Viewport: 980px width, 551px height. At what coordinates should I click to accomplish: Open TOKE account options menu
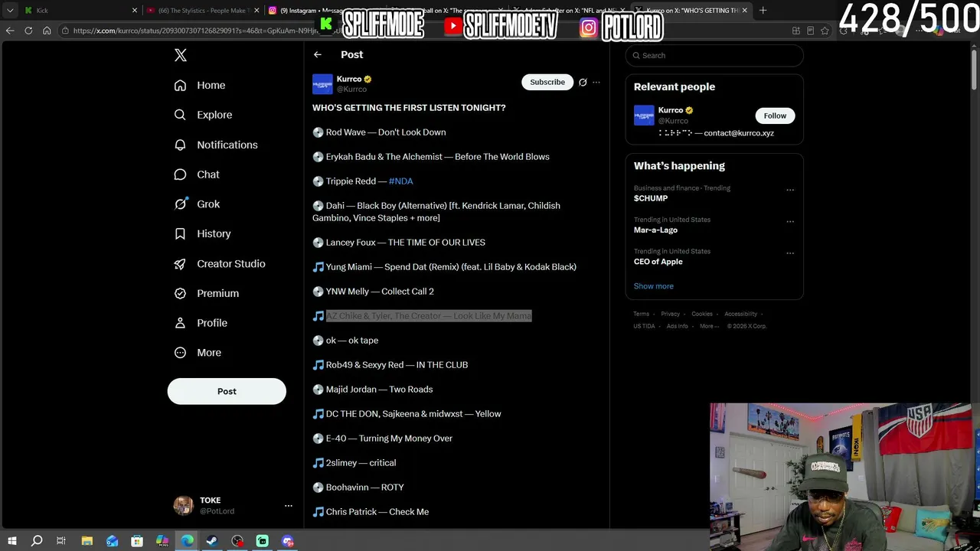tap(289, 506)
